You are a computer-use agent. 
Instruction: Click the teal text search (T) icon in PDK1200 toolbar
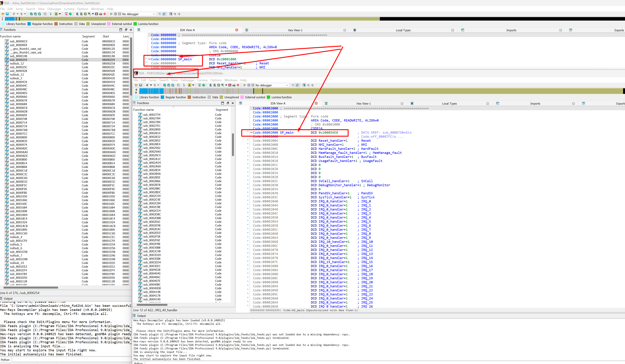169,85
